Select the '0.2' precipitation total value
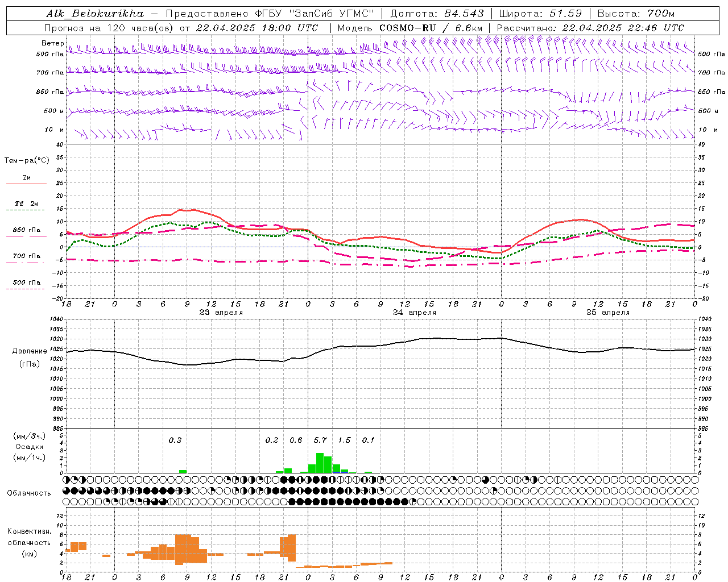This screenshot has width=728, height=582. 272,440
